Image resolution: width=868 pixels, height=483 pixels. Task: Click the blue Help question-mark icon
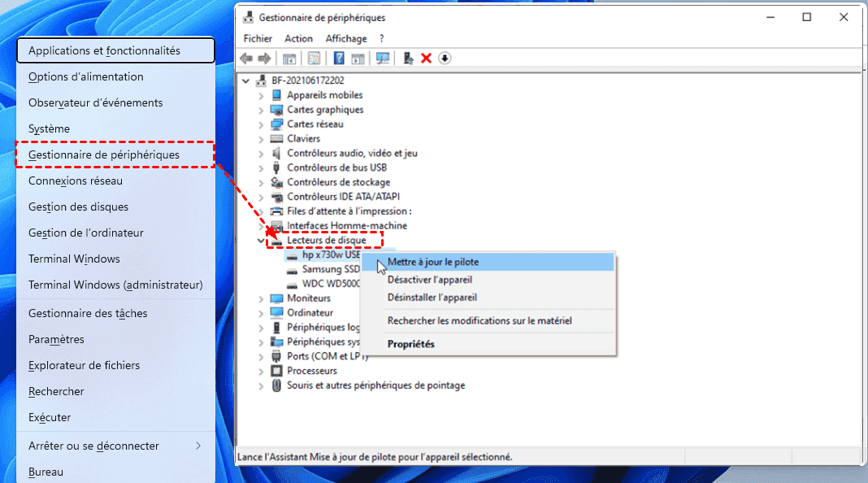coord(339,59)
